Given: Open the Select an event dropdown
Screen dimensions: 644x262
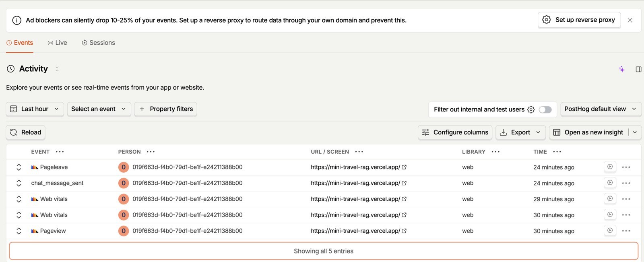Looking at the screenshot, I should pyautogui.click(x=99, y=109).
